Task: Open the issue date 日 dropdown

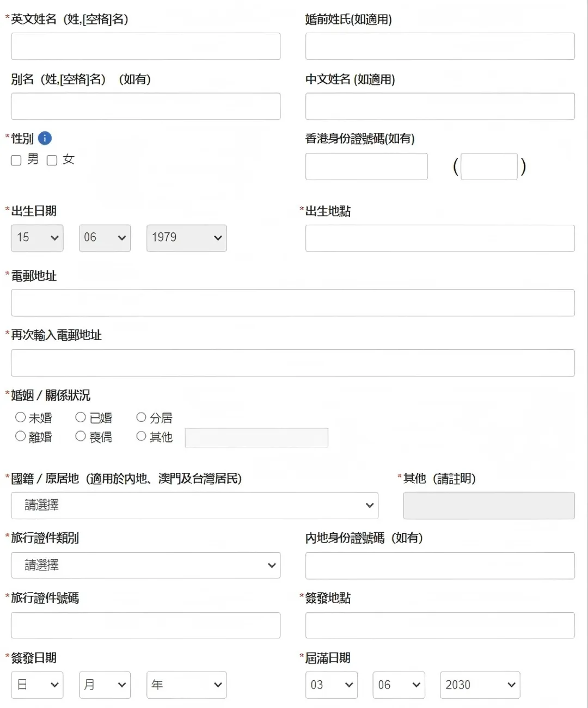Action: 36,685
